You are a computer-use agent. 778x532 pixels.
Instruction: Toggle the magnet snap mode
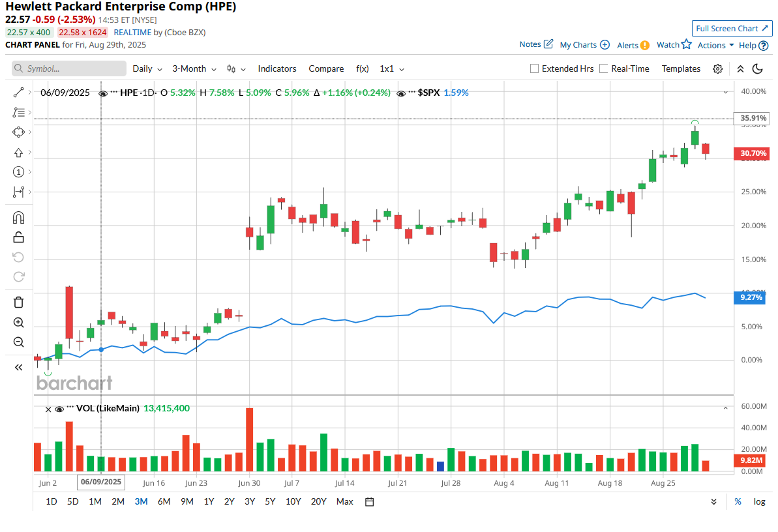pyautogui.click(x=18, y=217)
